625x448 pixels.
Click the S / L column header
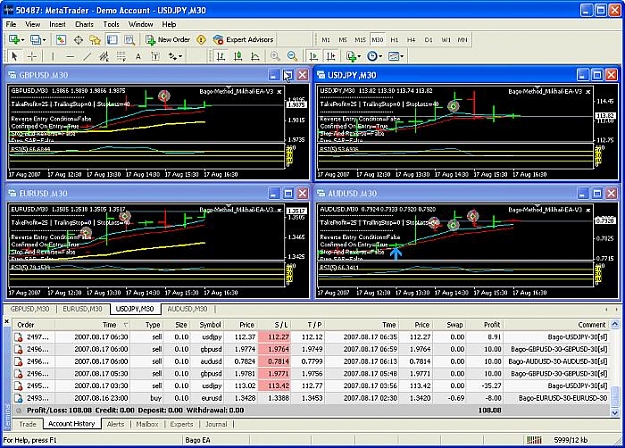pos(274,325)
